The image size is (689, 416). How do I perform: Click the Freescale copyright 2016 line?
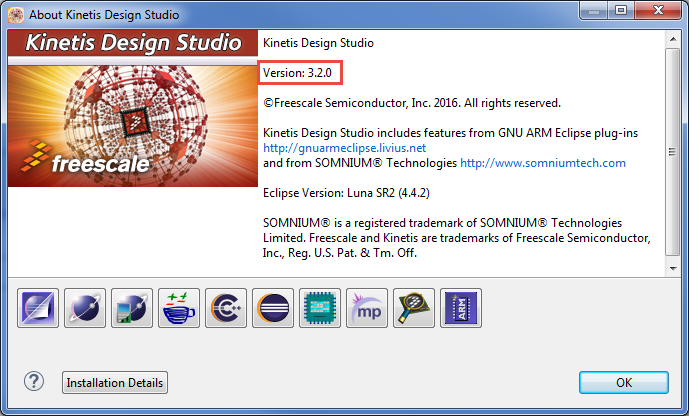412,103
